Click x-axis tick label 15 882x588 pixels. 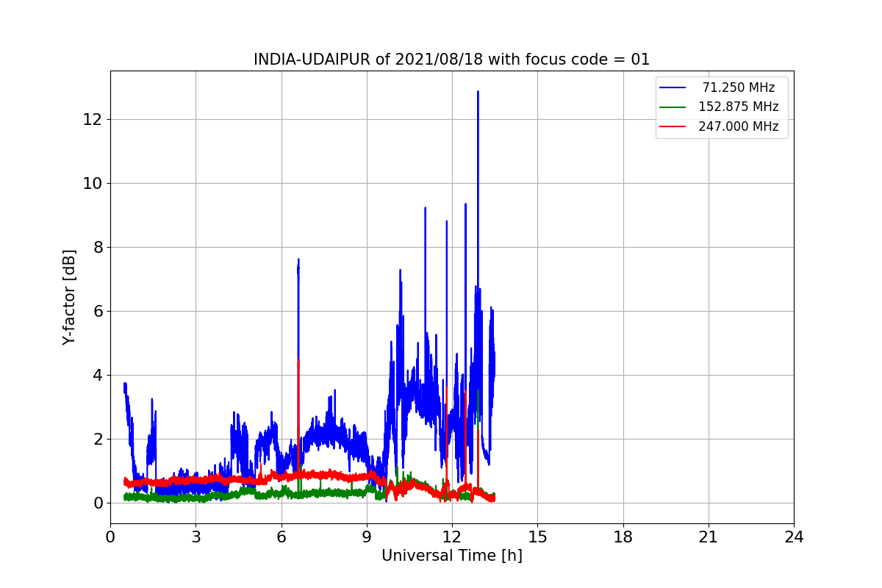pyautogui.click(x=537, y=537)
